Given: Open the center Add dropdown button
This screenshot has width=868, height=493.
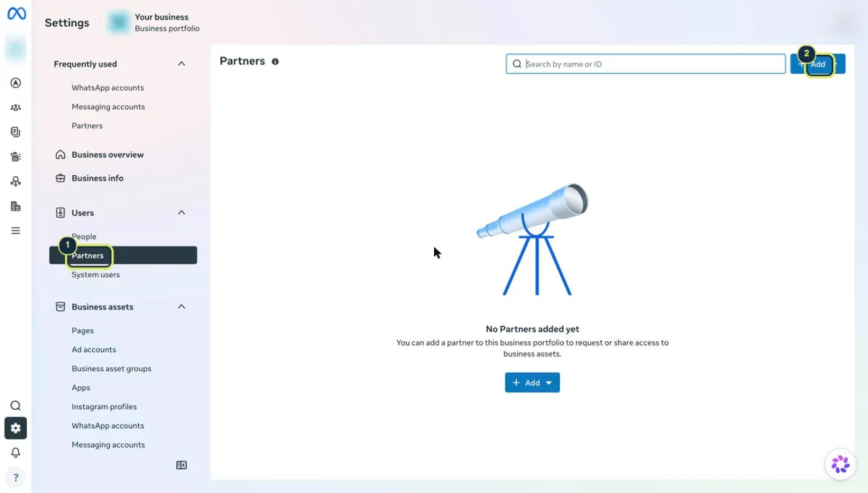Looking at the screenshot, I should tap(532, 382).
